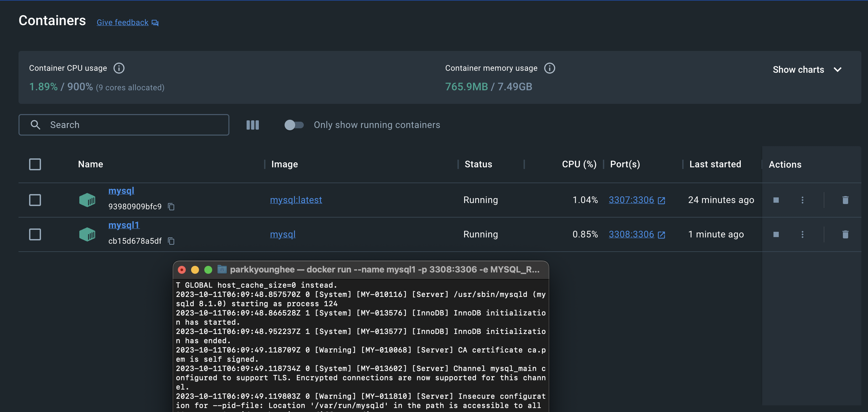Open more actions menu for mysql1 row

[802, 234]
